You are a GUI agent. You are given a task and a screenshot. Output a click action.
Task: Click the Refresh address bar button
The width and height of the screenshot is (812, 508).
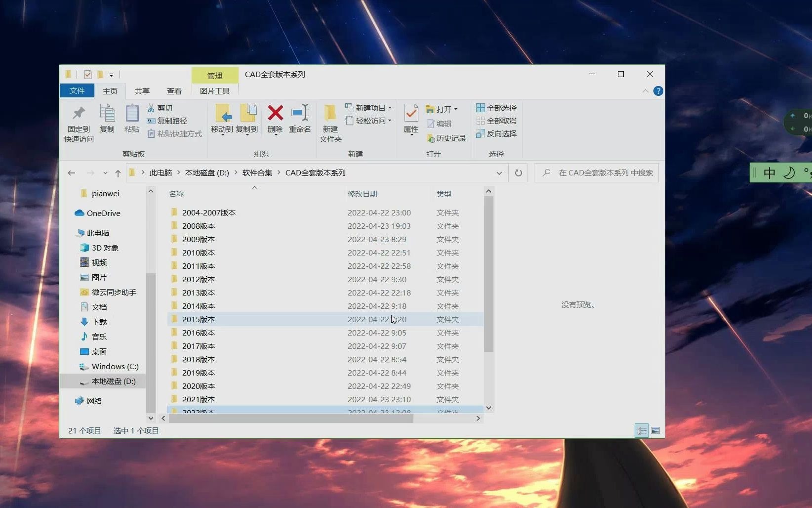(518, 173)
